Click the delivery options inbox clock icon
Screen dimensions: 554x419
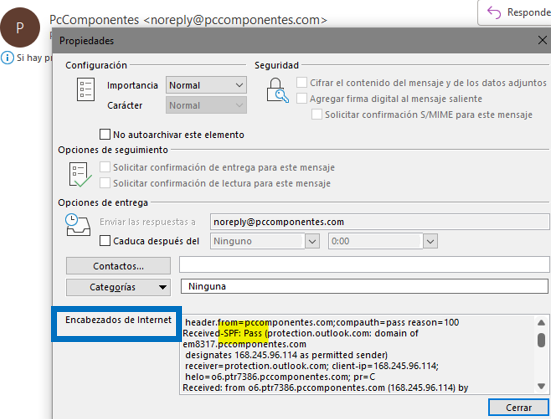tap(78, 225)
